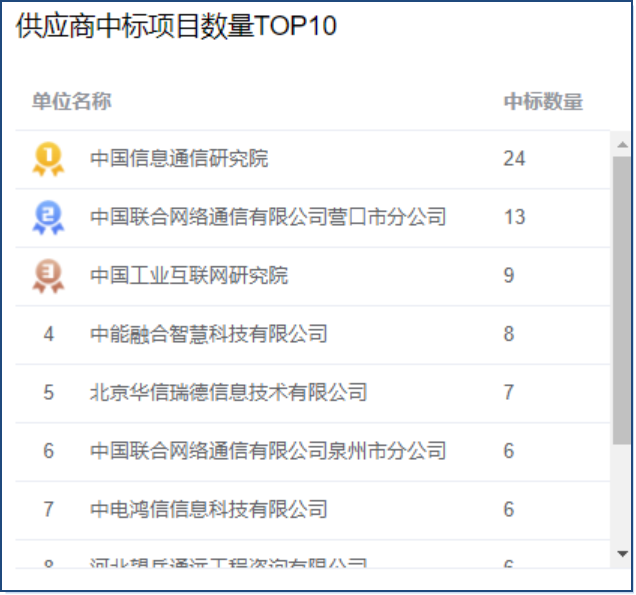Image resolution: width=636 pixels, height=595 pixels.
Task: Click the scrollbar down arrow
Action: click(x=623, y=554)
